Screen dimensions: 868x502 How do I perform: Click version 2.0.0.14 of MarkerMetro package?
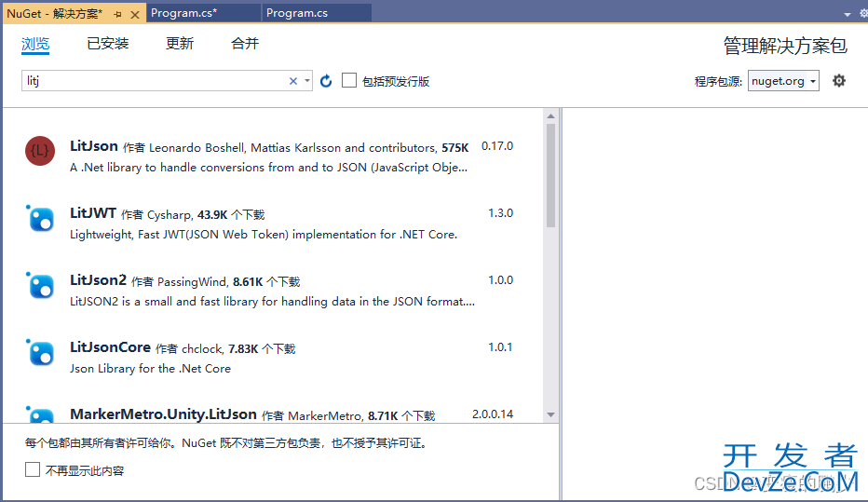click(x=493, y=414)
